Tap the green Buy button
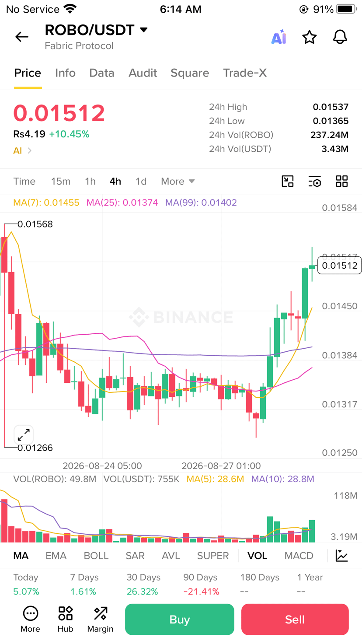The height and width of the screenshot is (644, 362). point(180,619)
